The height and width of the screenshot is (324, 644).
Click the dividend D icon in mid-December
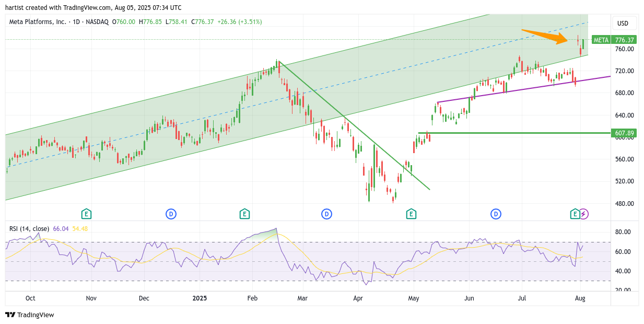[171, 214]
